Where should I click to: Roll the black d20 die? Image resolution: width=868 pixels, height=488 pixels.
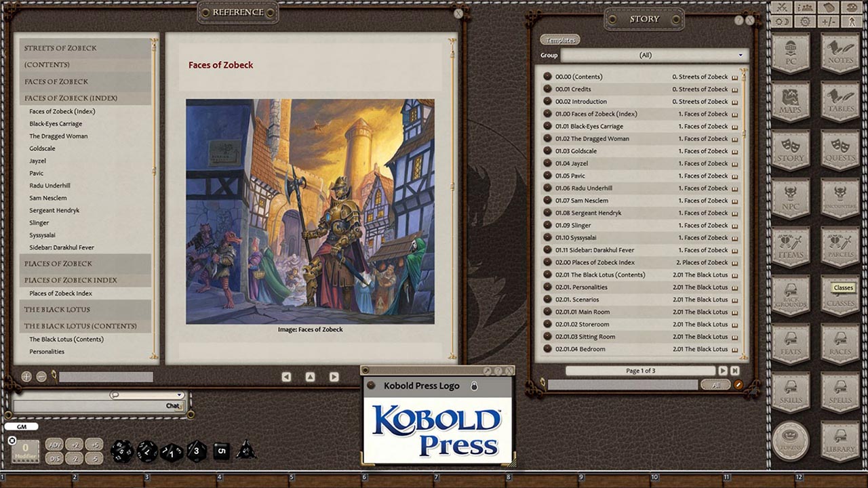coord(122,450)
